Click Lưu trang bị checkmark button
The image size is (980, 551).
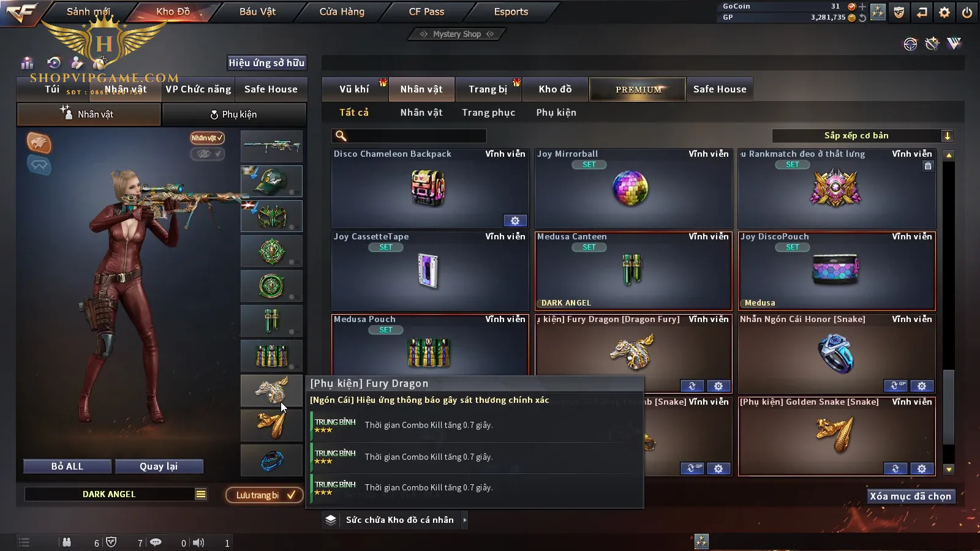[x=265, y=495]
